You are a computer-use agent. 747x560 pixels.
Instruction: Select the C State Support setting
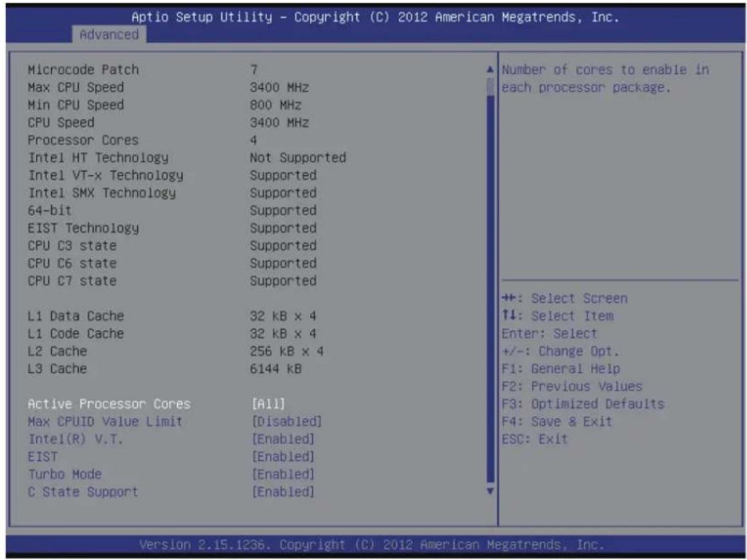coord(83,492)
